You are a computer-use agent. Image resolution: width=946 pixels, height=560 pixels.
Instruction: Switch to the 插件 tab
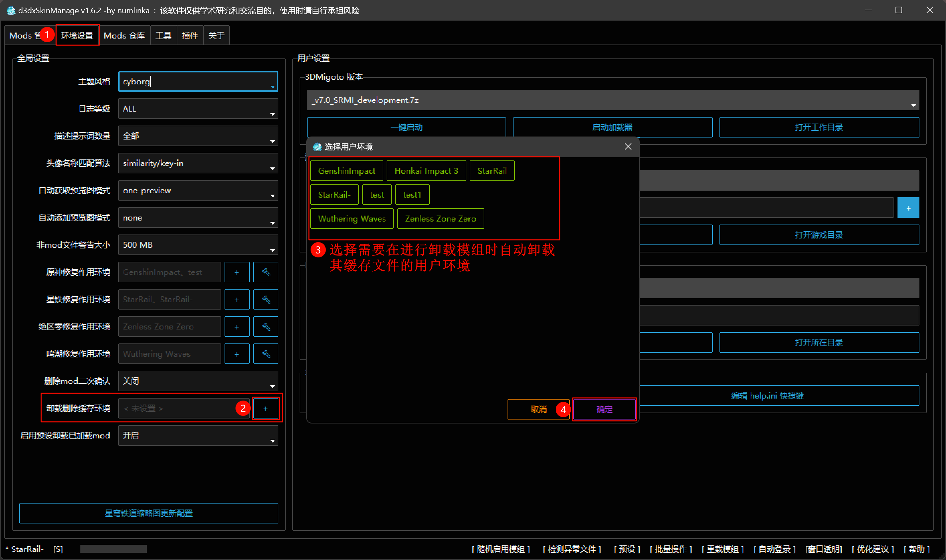click(190, 36)
